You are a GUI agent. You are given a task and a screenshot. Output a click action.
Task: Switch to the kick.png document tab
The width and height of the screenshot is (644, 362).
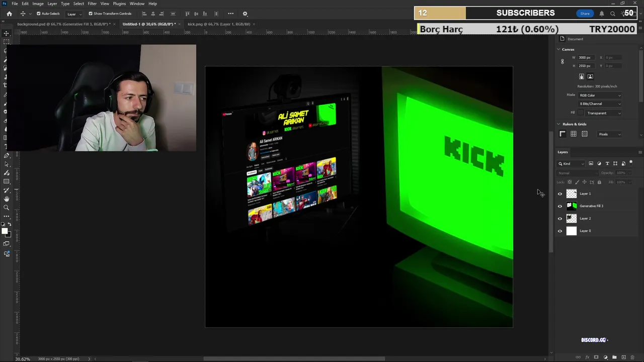[219, 24]
